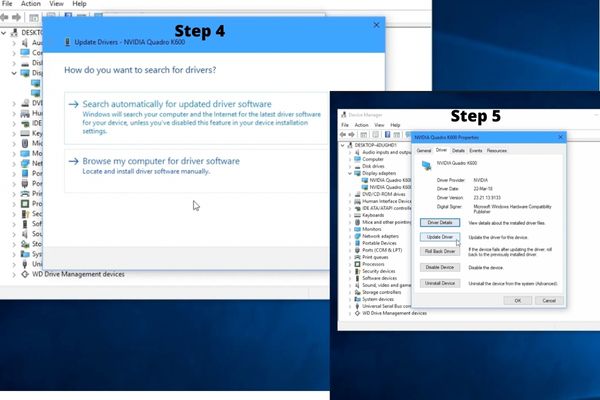Viewport: 600px width, 400px height.
Task: Click Print queues icon in small right Device Manager
Action: click(357, 257)
